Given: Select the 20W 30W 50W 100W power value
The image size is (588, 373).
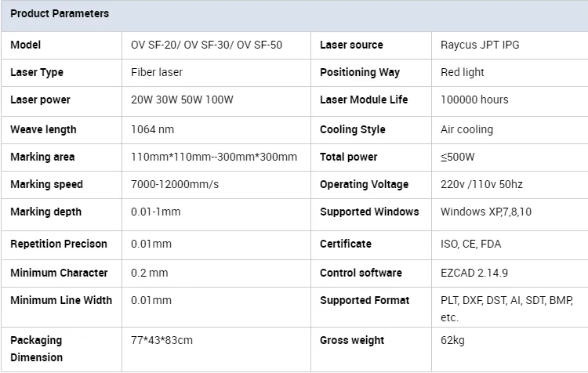Looking at the screenshot, I should coord(182,100).
